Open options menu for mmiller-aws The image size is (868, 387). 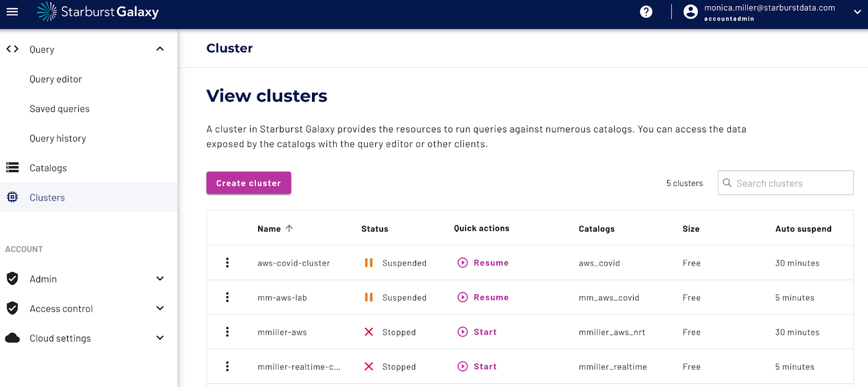227,332
